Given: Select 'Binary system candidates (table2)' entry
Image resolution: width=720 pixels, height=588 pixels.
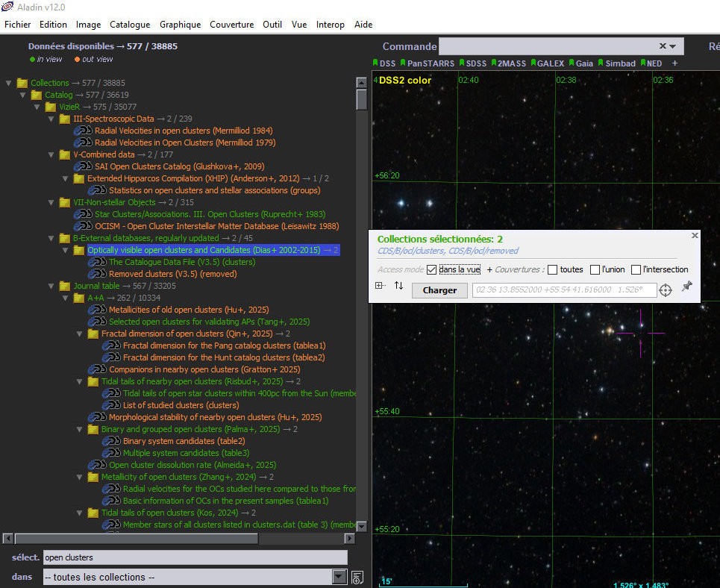Looking at the screenshot, I should 184,441.
